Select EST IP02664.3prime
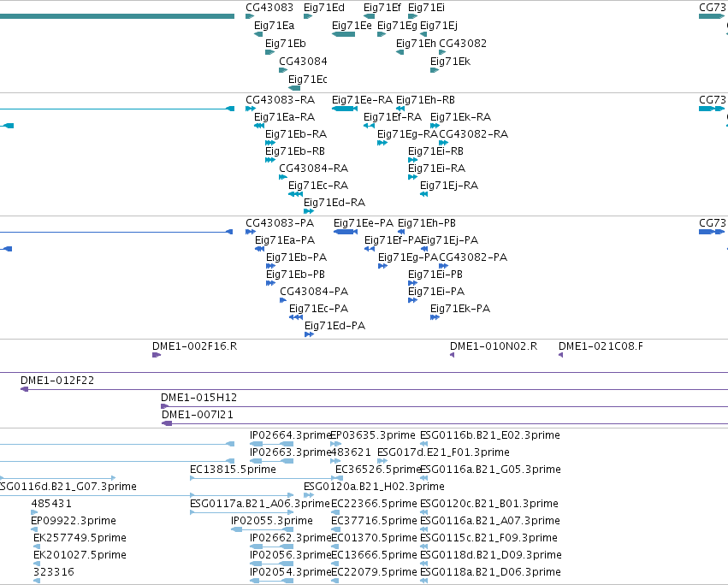Viewport: 728px width, 585px height. 290,435
